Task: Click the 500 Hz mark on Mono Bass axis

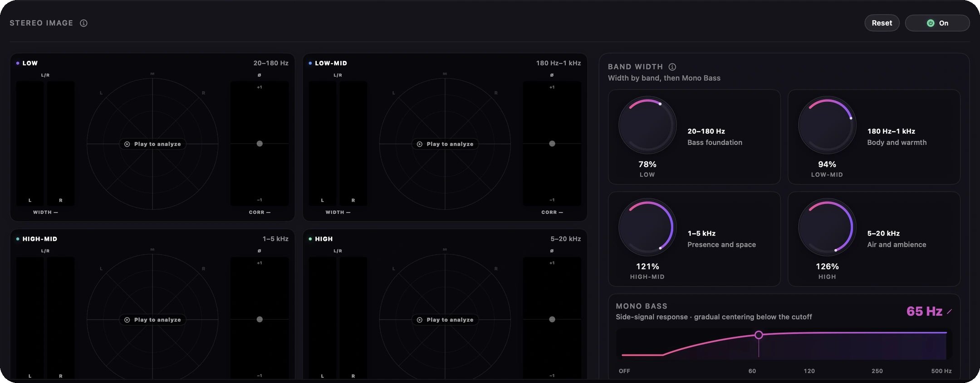Action: click(941, 371)
